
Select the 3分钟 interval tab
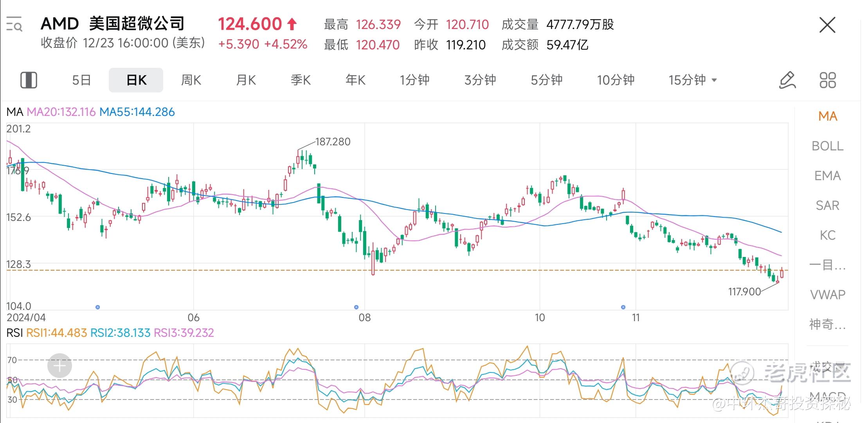[x=480, y=80]
